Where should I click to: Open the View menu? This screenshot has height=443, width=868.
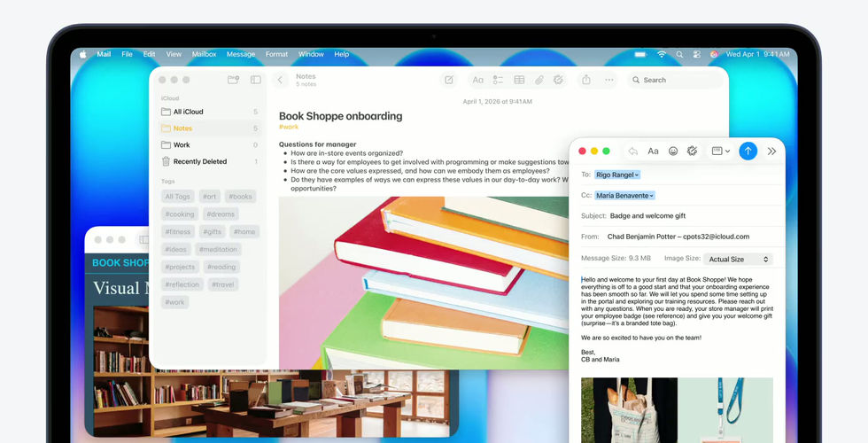coord(174,54)
